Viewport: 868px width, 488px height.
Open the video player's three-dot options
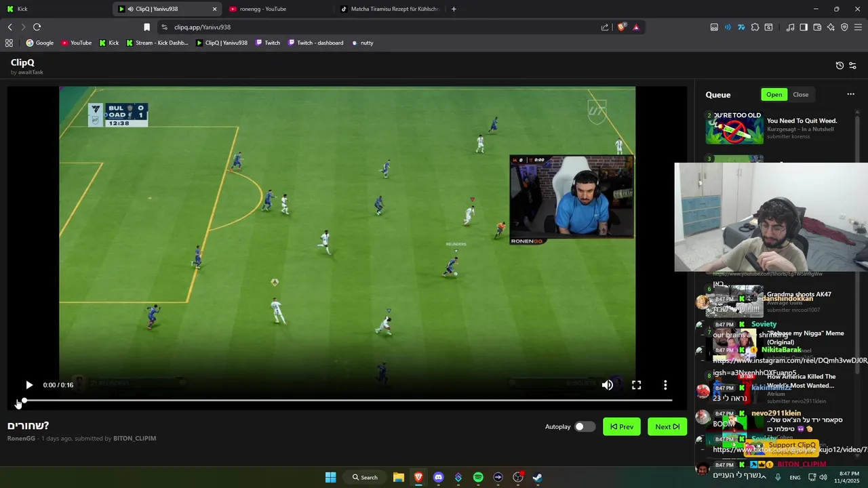[x=665, y=385]
